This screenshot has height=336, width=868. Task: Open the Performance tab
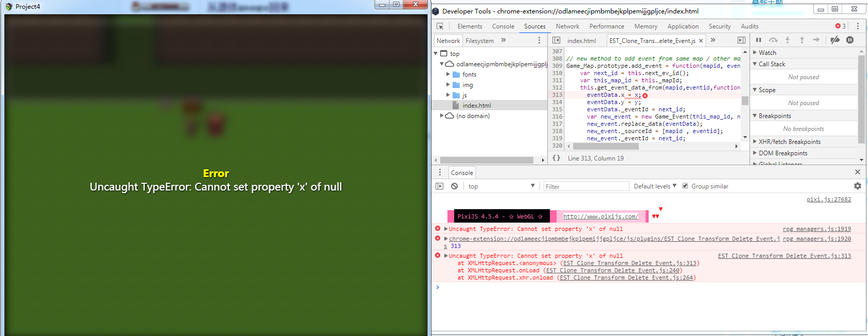pyautogui.click(x=607, y=26)
